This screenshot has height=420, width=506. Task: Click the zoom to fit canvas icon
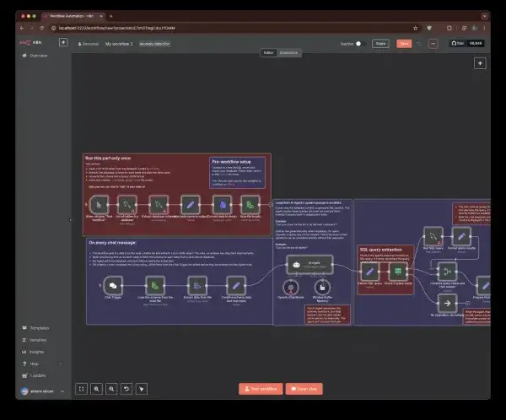click(x=82, y=388)
